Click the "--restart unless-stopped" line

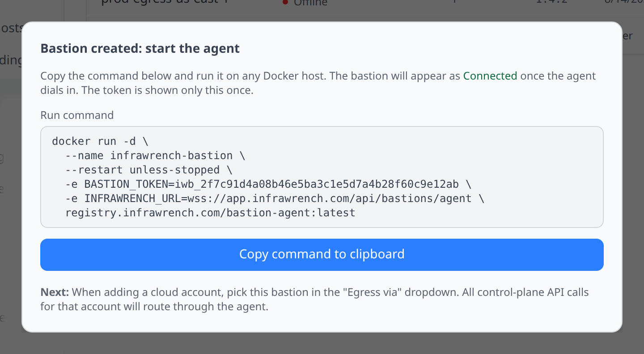[x=149, y=170]
